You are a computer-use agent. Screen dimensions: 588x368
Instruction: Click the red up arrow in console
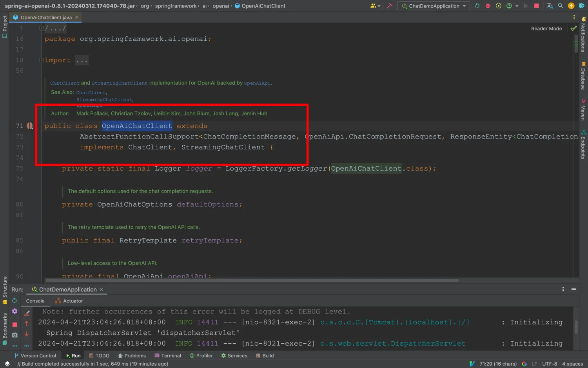click(x=27, y=324)
